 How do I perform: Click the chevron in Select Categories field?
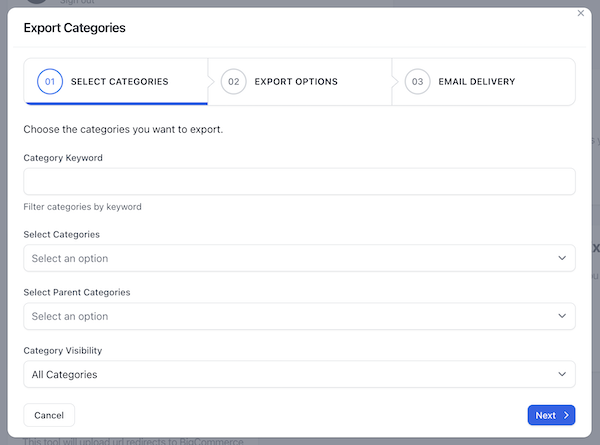[562, 258]
